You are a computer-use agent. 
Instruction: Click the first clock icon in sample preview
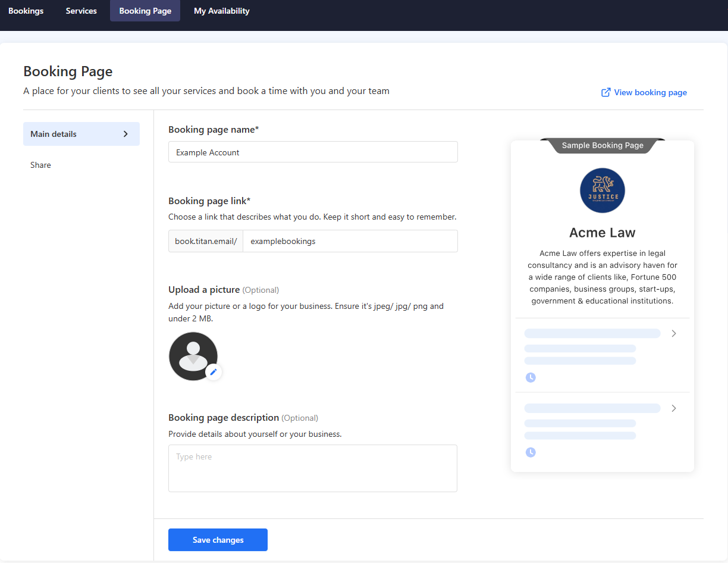(x=531, y=377)
